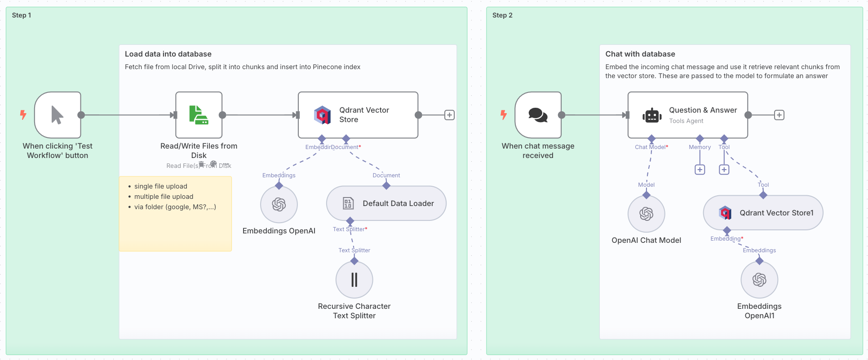This screenshot has height=360, width=868.
Task: Click the output circle of Read/Write Files from Disk
Action: [x=222, y=115]
